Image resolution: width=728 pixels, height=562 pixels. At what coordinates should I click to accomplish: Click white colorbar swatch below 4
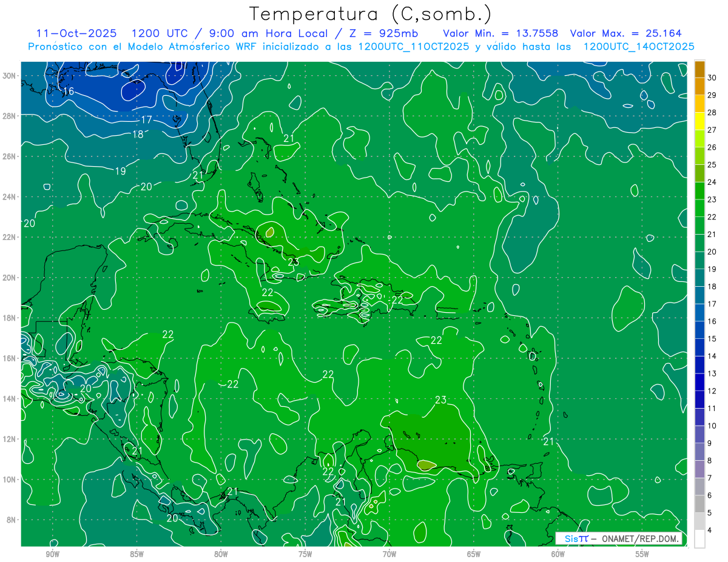(x=699, y=540)
